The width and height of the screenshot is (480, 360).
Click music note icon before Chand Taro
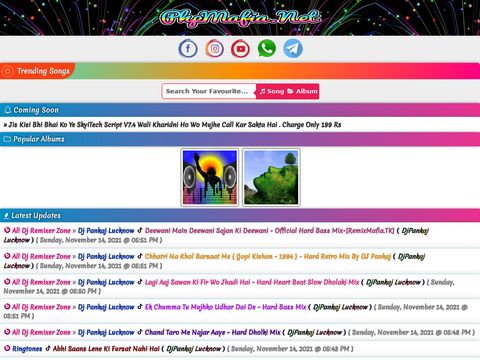140,332
